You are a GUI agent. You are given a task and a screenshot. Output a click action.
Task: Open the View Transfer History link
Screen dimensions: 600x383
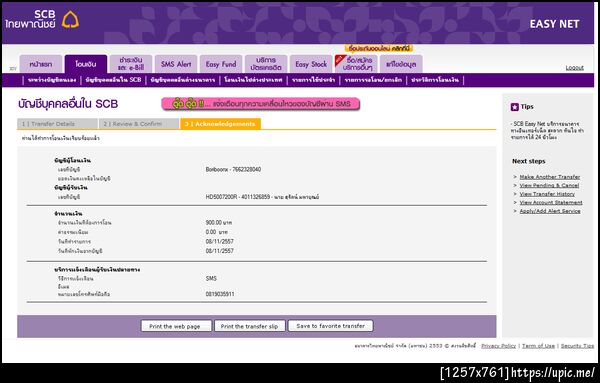click(x=547, y=194)
